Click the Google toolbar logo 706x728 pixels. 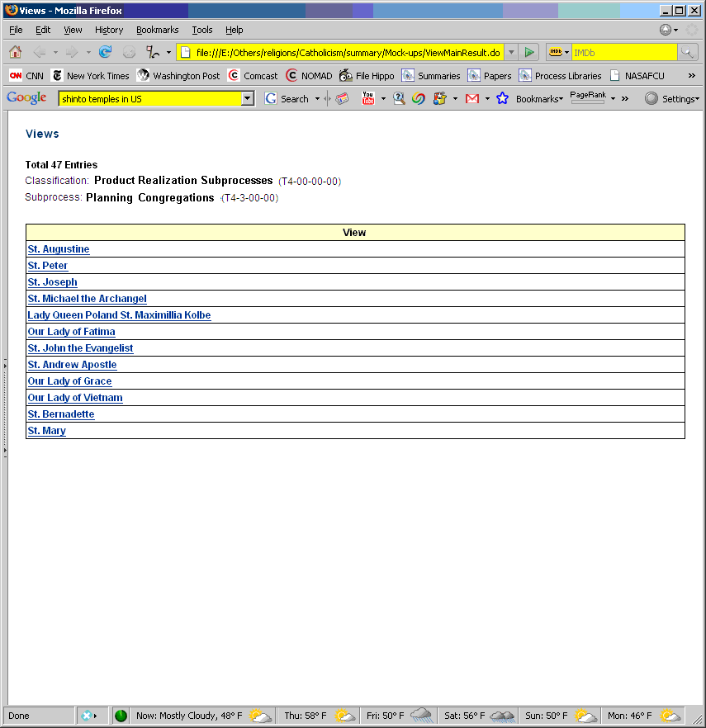(x=26, y=98)
